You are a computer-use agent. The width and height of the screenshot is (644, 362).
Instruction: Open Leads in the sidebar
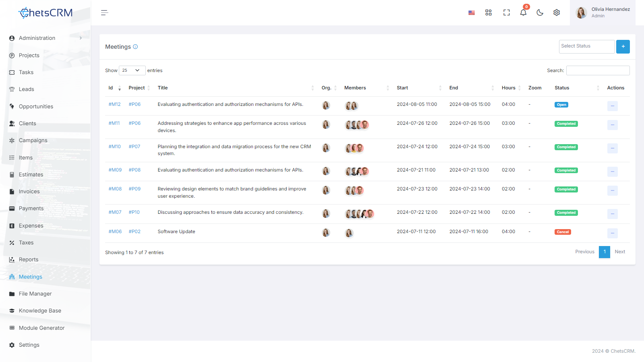[27, 89]
